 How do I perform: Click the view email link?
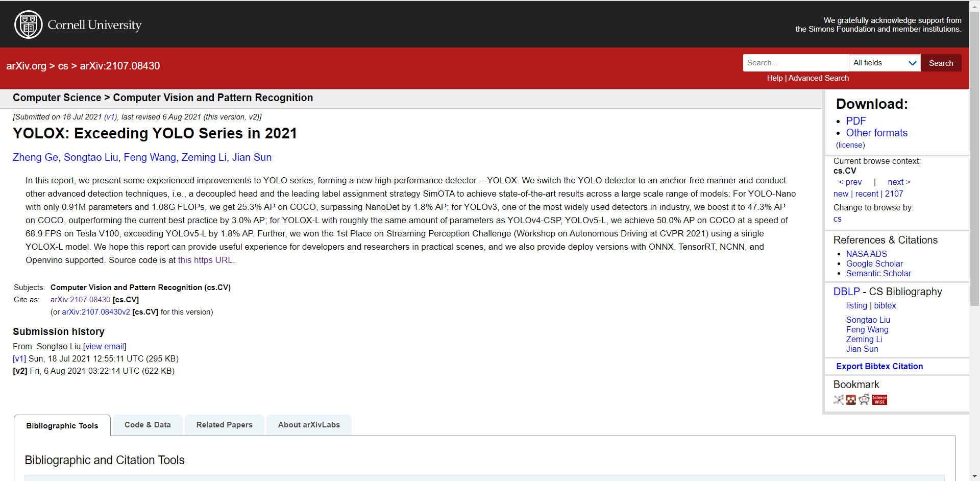tap(105, 346)
